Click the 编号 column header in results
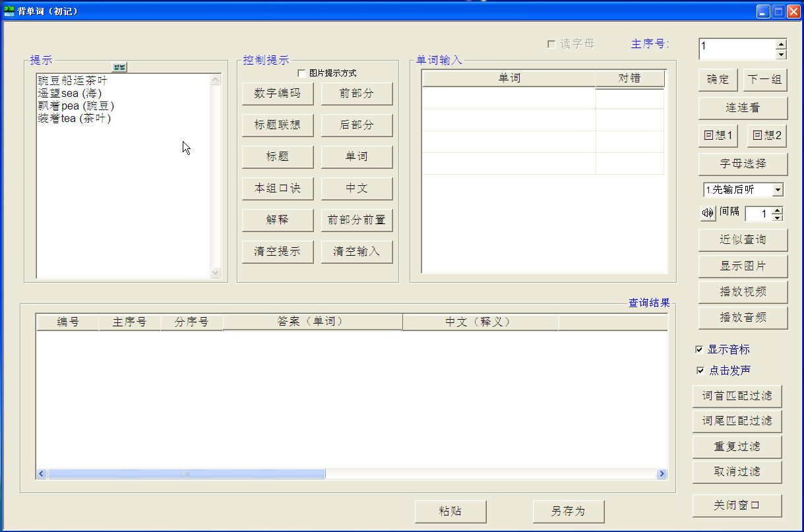The image size is (804, 532). pyautogui.click(x=68, y=322)
